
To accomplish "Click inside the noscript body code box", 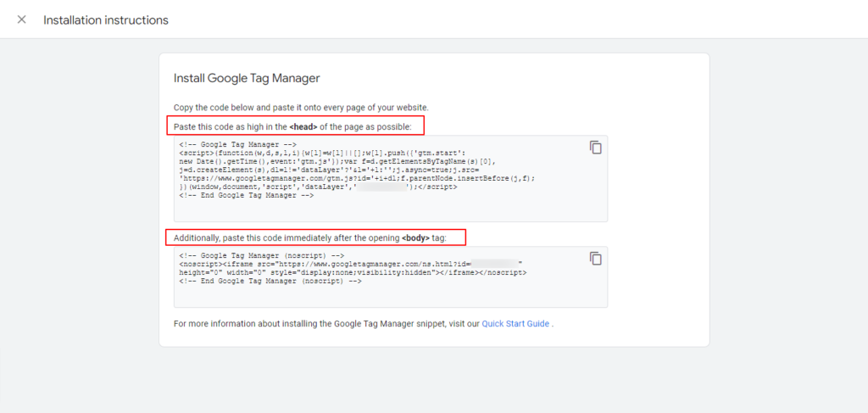I will coord(391,276).
